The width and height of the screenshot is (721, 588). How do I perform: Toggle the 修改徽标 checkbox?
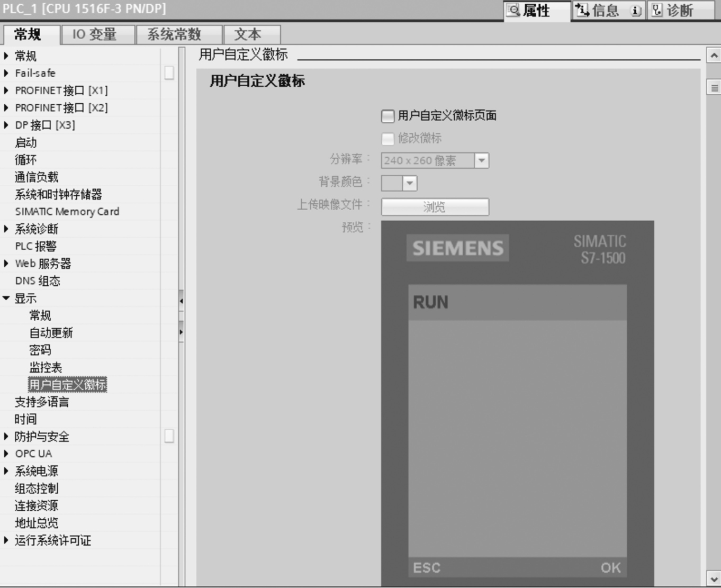387,139
